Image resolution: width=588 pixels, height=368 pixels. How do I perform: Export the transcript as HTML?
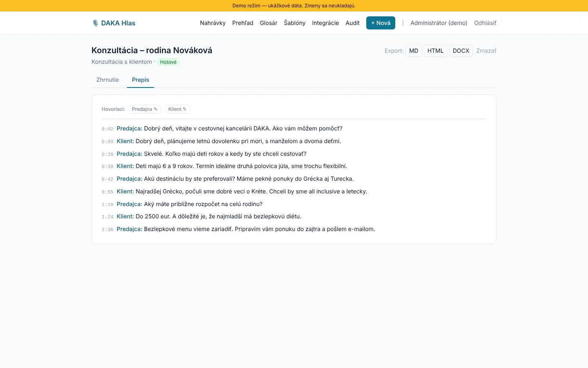point(435,51)
